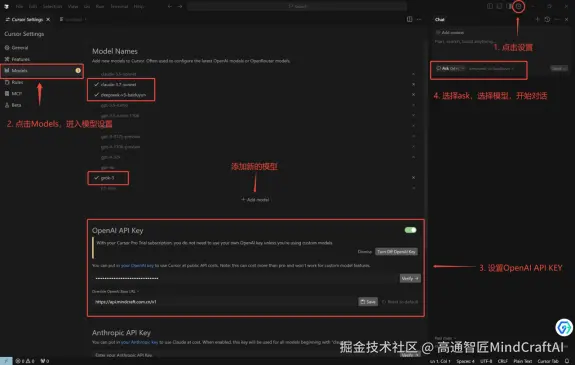Open the View menu
This screenshot has width=575, height=365.
click(73, 6)
